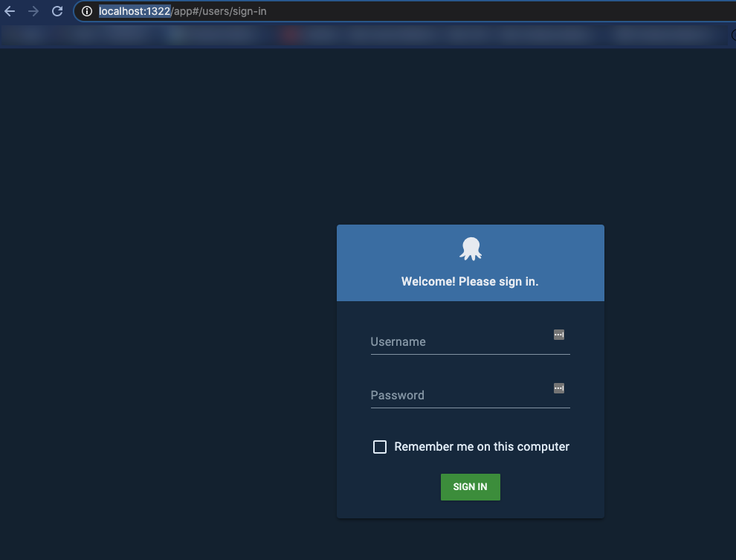Click the highlighted localhost:1322 text
The height and width of the screenshot is (560, 736).
click(x=135, y=11)
